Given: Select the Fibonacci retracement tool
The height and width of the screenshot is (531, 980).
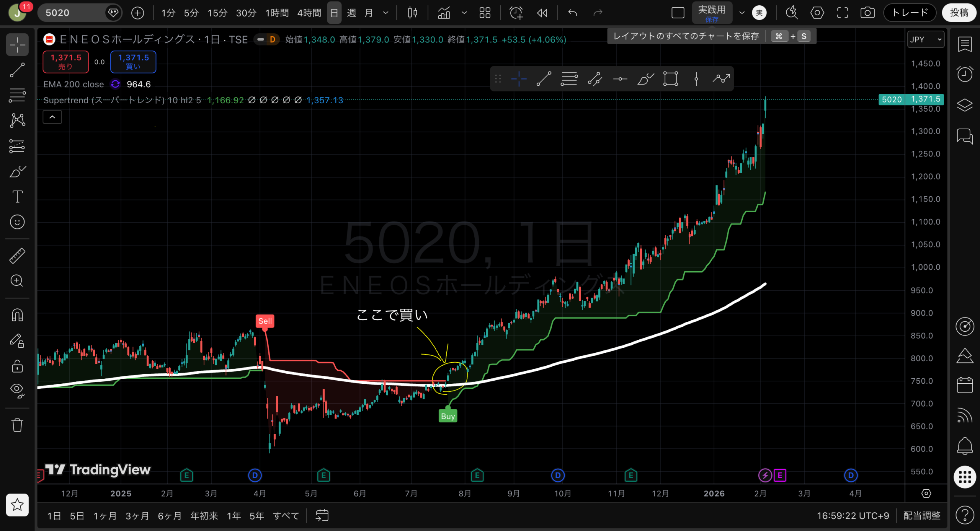Looking at the screenshot, I should coord(17,95).
